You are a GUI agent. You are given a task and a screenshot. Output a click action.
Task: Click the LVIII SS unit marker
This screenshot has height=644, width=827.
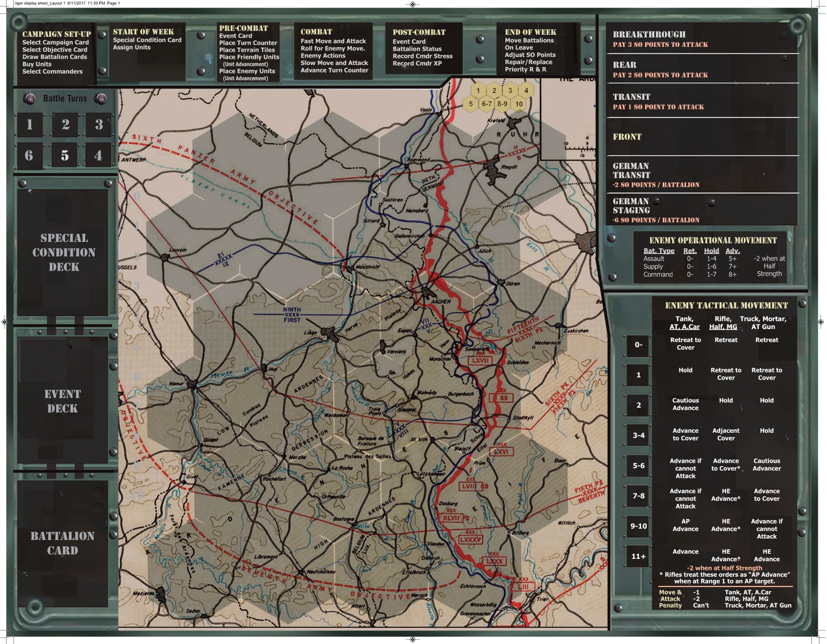pyautogui.click(x=475, y=486)
